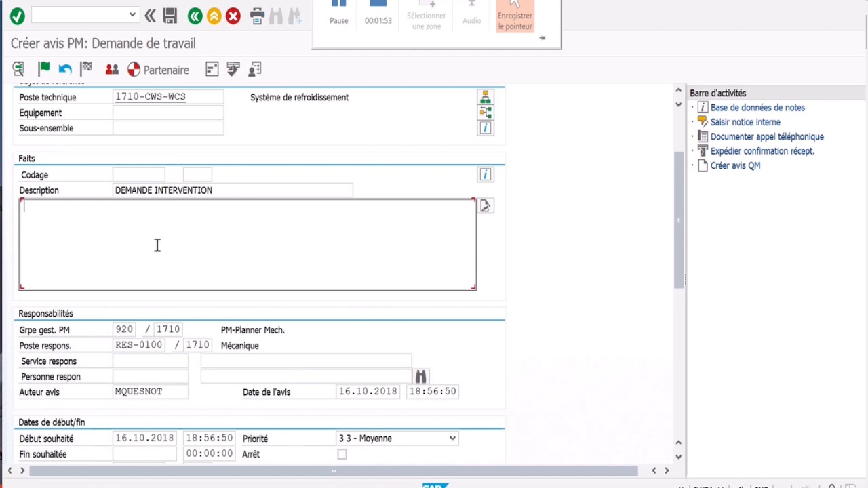Click the red Cancel icon
The image size is (868, 488).
coord(233,16)
